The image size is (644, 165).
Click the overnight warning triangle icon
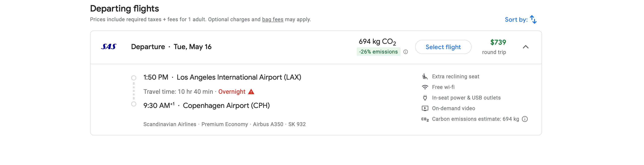coord(251,92)
